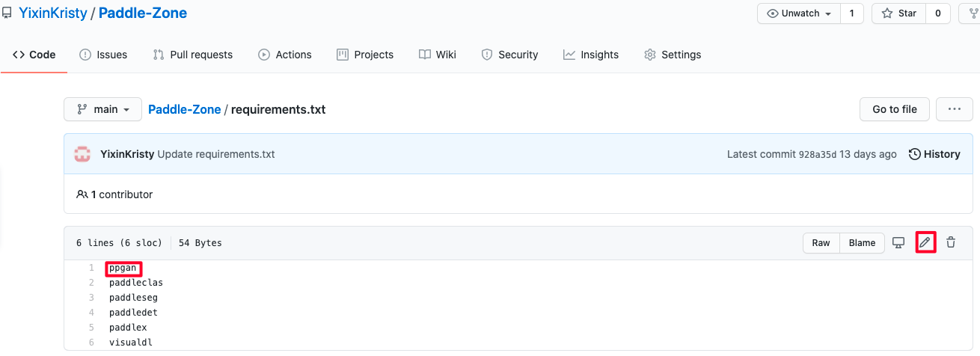Click the paddleclas line text
This screenshot has height=356, width=980.
136,283
